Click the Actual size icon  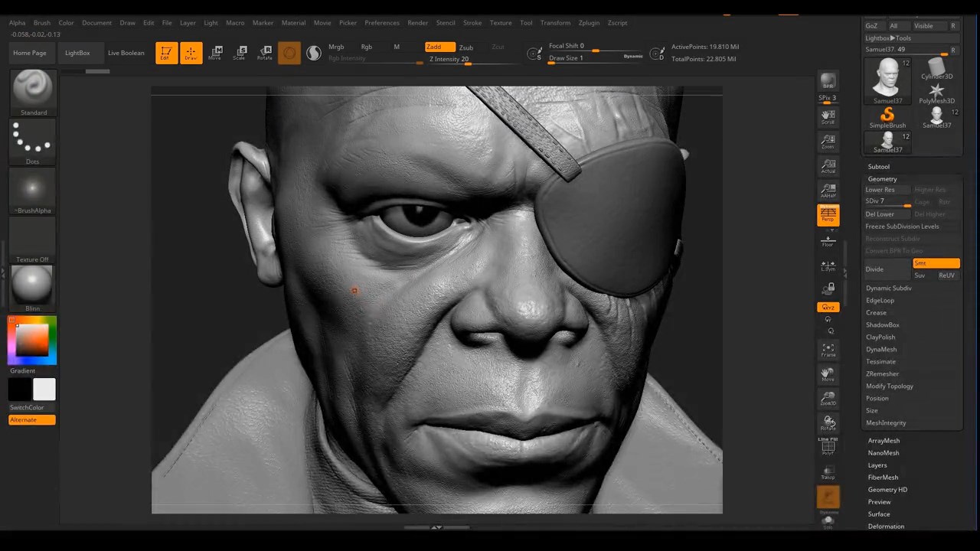(x=828, y=165)
